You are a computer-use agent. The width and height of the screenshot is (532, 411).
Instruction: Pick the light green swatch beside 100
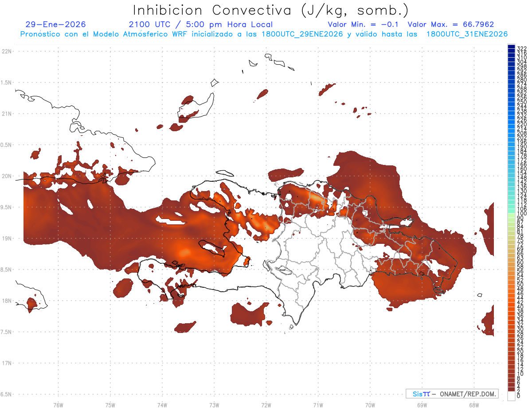pyautogui.click(x=511, y=215)
